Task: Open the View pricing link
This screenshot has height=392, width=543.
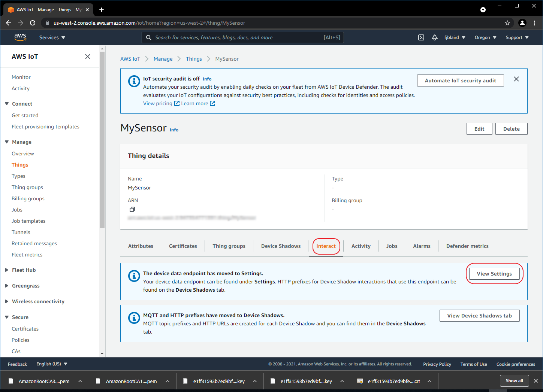Action: click(x=158, y=103)
